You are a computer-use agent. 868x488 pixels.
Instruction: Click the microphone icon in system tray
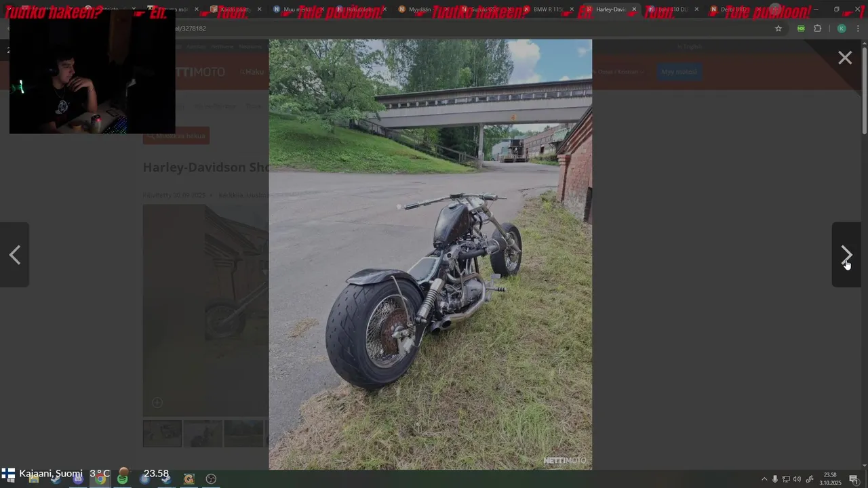775,479
